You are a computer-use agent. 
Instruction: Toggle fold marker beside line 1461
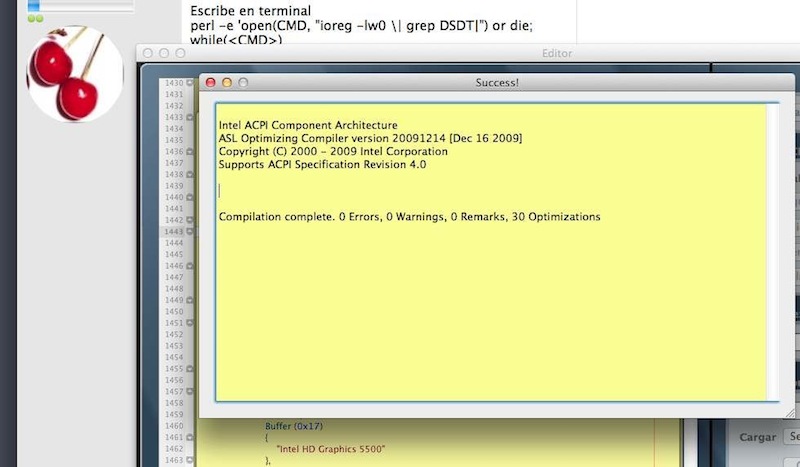click(189, 437)
